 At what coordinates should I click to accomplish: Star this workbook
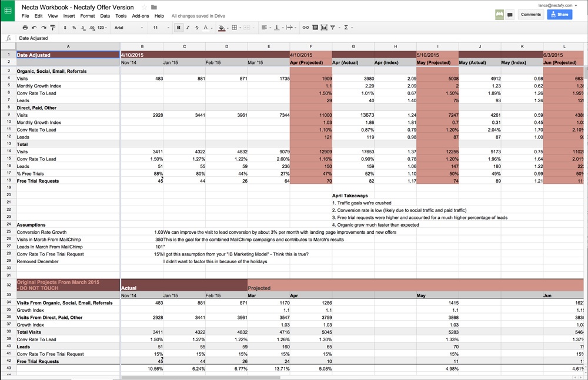click(144, 7)
